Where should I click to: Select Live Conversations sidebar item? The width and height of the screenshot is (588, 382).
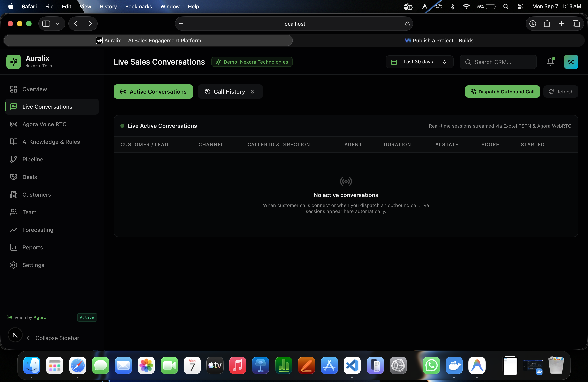(x=52, y=107)
